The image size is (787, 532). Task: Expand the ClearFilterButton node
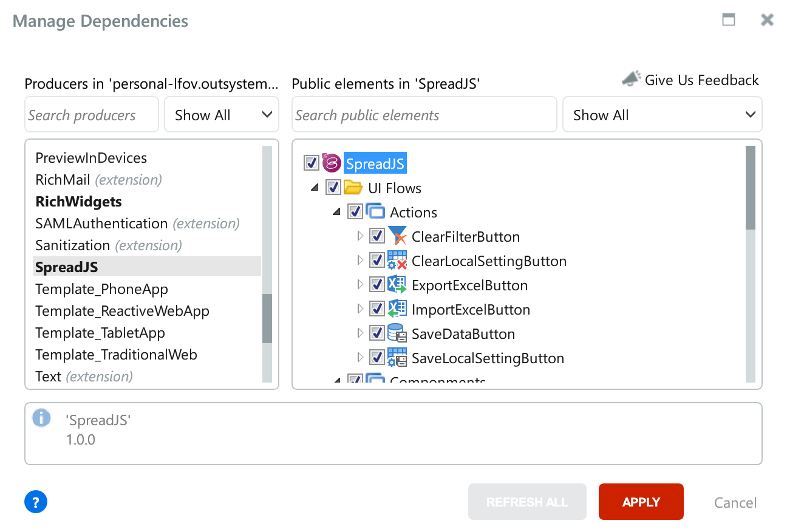point(360,236)
